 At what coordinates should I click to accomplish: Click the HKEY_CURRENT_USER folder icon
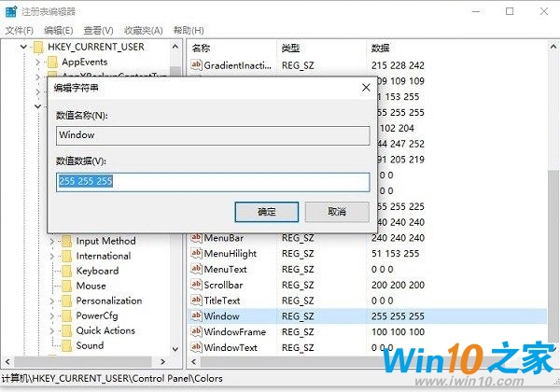(38, 47)
